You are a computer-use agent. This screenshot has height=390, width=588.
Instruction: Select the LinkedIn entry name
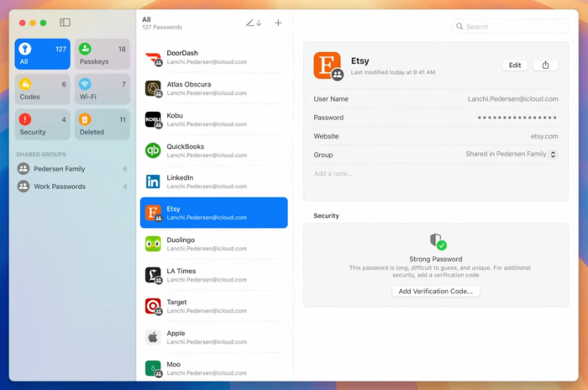[x=180, y=177]
